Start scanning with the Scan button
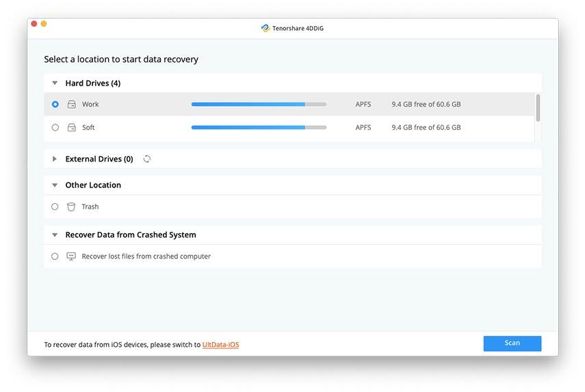The height and width of the screenshot is (392, 585). tap(512, 343)
